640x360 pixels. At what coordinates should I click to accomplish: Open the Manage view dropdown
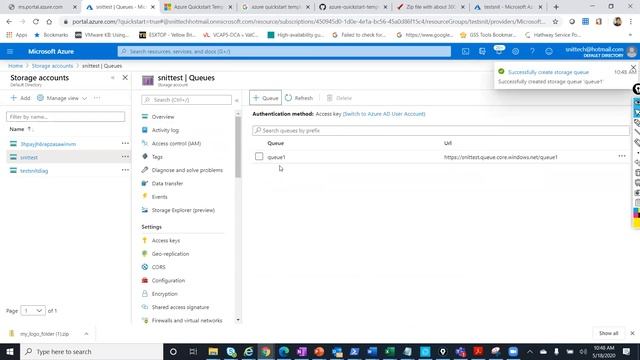point(62,98)
